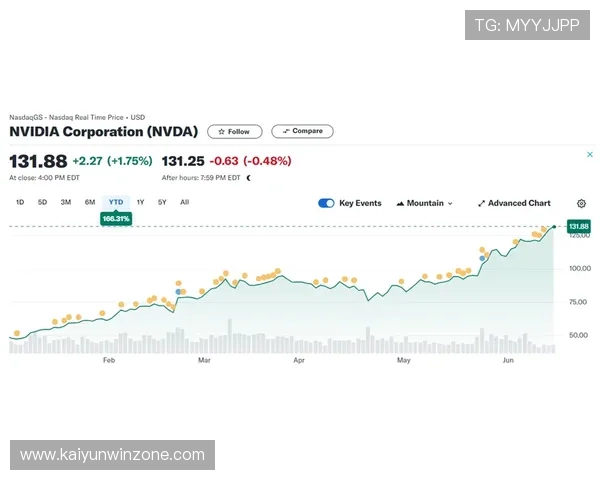The height and width of the screenshot is (480, 600).
Task: Click the Jun label on the time axis
Action: click(x=508, y=360)
